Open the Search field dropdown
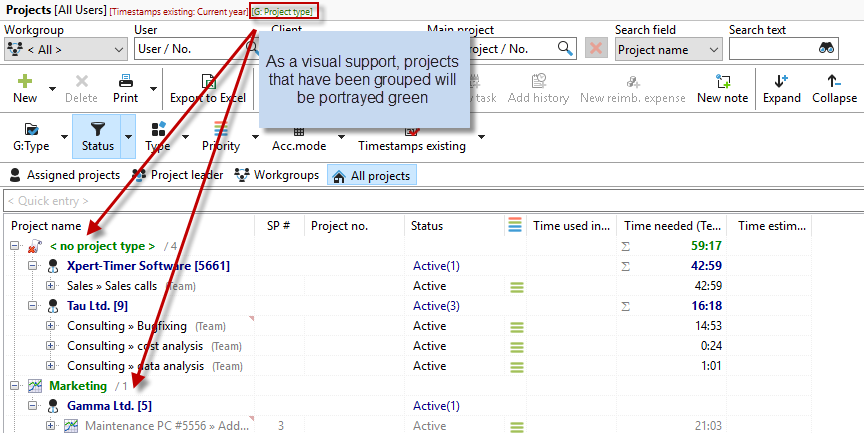The width and height of the screenshot is (864, 433). click(x=668, y=48)
